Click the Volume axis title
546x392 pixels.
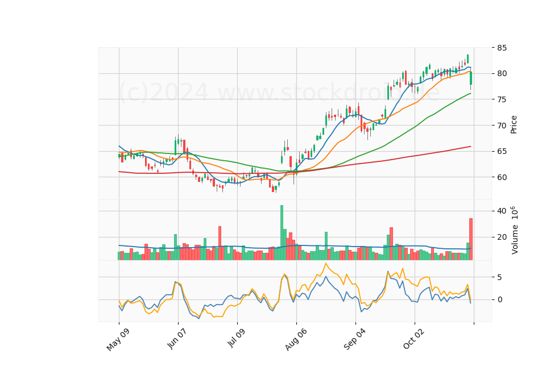pos(514,230)
